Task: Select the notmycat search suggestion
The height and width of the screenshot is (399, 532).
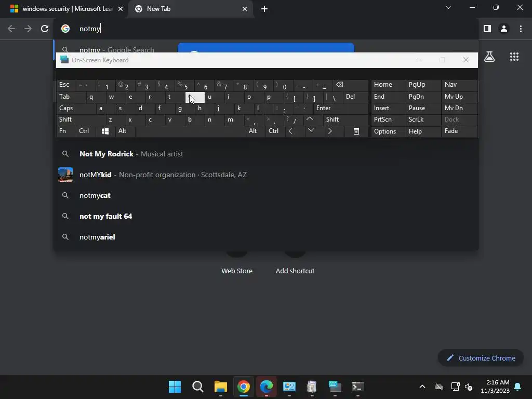Action: tap(266, 195)
